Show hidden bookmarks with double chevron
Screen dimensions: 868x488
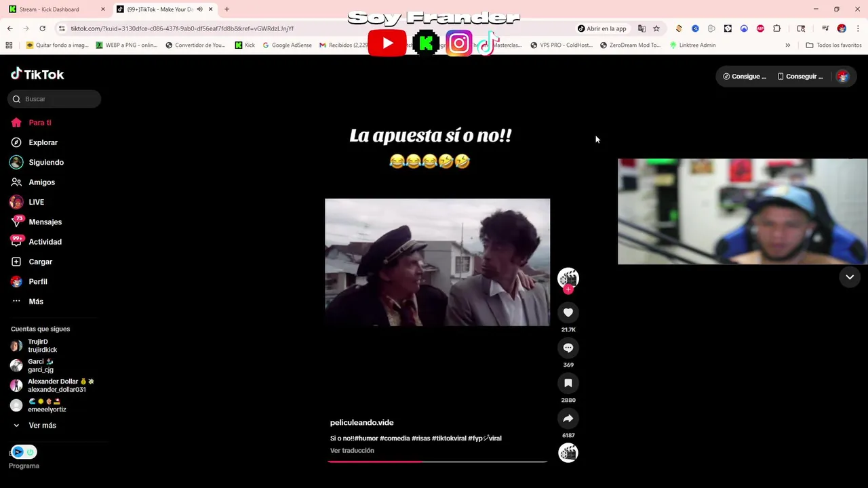[x=787, y=45]
